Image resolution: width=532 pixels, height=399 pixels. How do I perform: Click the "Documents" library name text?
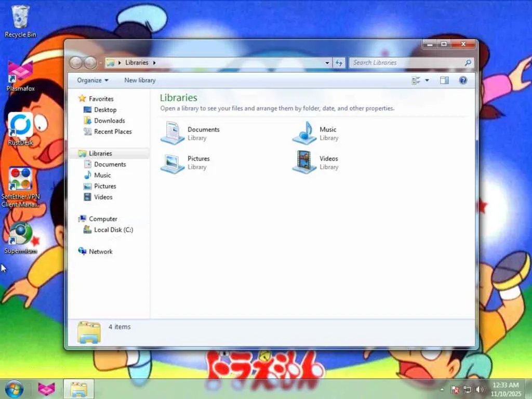coord(204,129)
